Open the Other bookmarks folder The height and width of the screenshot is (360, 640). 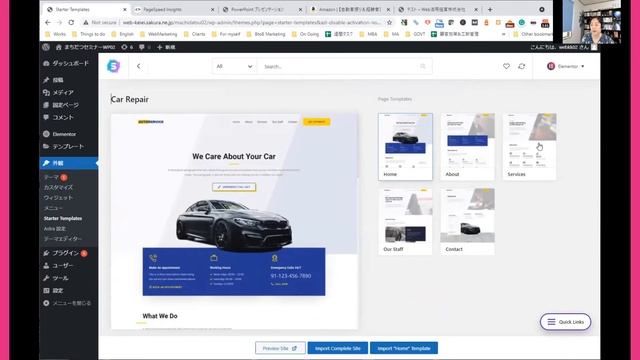(x=532, y=34)
